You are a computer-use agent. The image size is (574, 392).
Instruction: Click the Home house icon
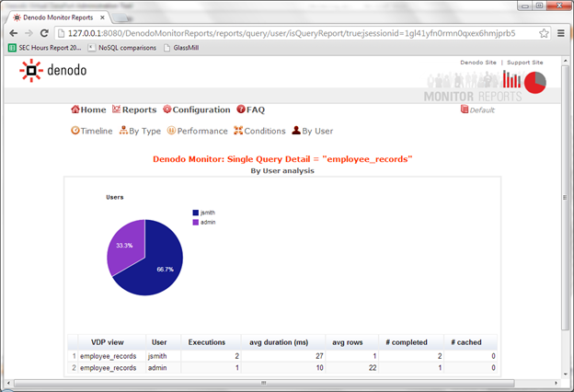click(x=75, y=110)
